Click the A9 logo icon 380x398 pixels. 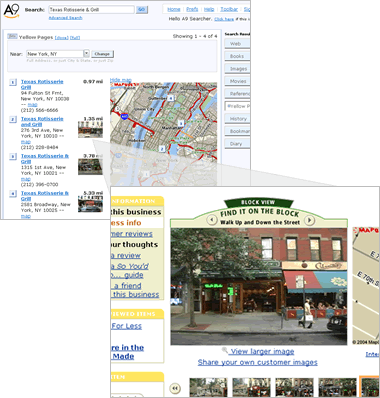(x=11, y=11)
